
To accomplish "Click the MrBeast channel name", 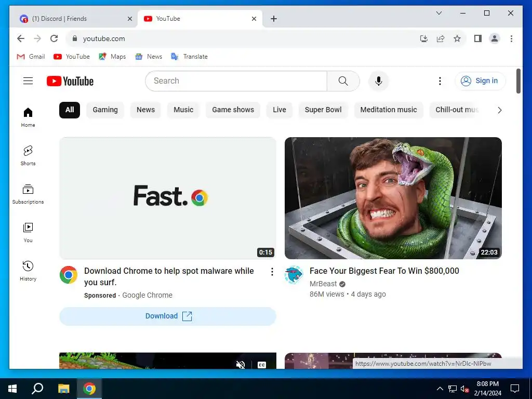I will click(323, 284).
